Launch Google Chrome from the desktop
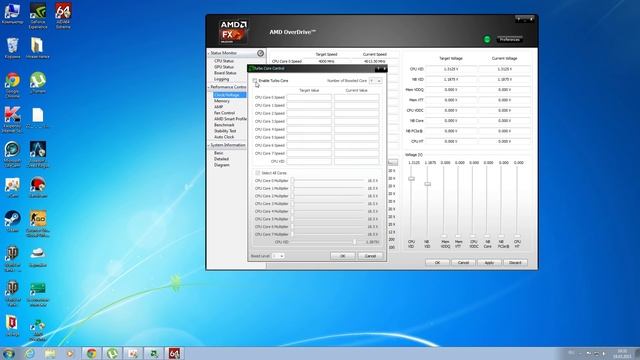Image resolution: width=640 pixels, height=360 pixels. coord(12,85)
